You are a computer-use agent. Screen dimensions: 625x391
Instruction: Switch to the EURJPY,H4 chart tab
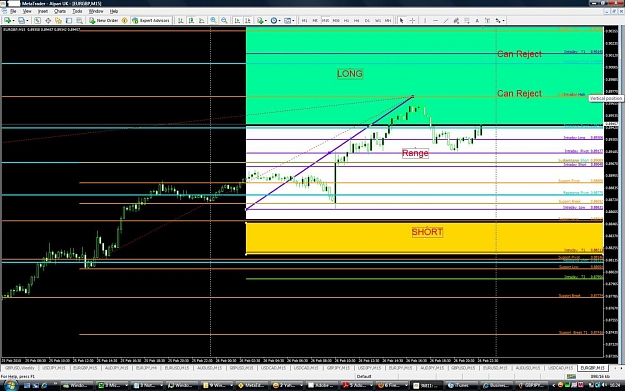click(x=146, y=368)
